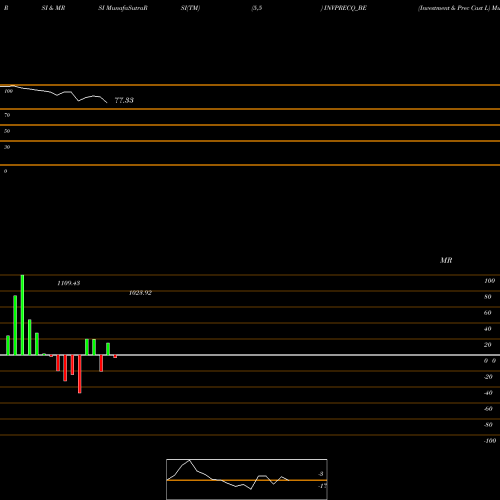The width and height of the screenshot is (500, 500).
Task: Click the '-80' MR axis label
Action: (488, 425)
